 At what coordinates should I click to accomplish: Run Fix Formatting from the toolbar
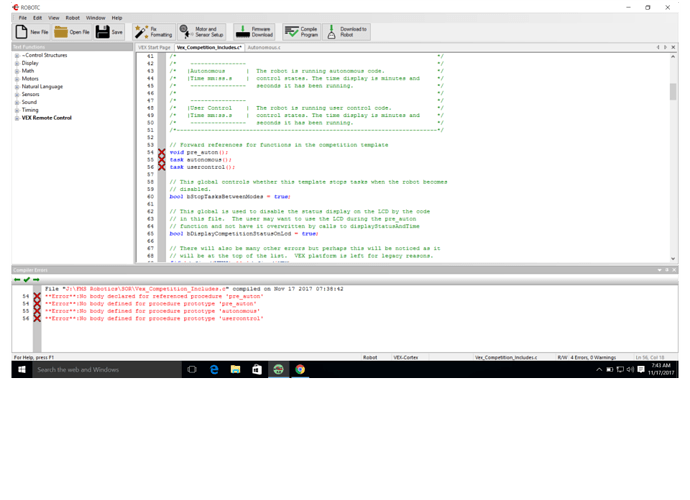tap(154, 32)
